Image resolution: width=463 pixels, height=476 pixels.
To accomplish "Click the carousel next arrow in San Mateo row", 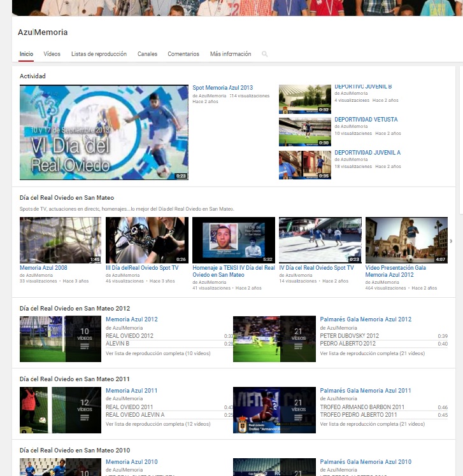I will (451, 241).
